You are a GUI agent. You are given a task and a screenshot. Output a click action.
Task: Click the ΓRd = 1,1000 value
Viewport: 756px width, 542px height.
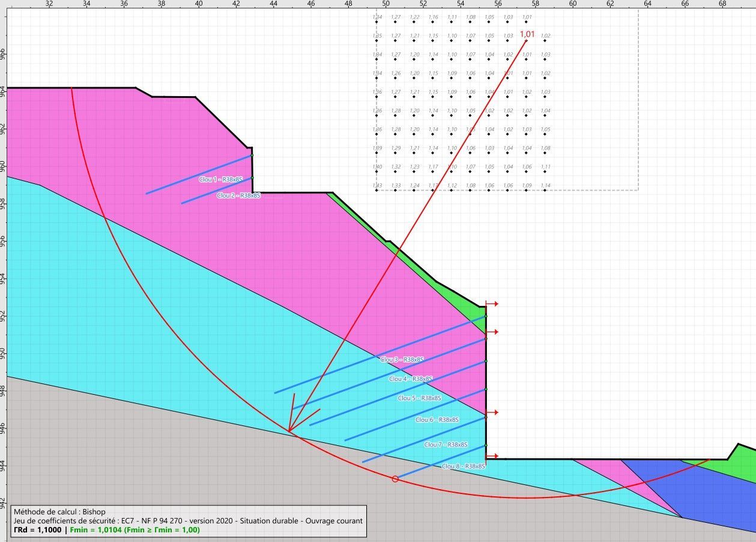(x=37, y=530)
